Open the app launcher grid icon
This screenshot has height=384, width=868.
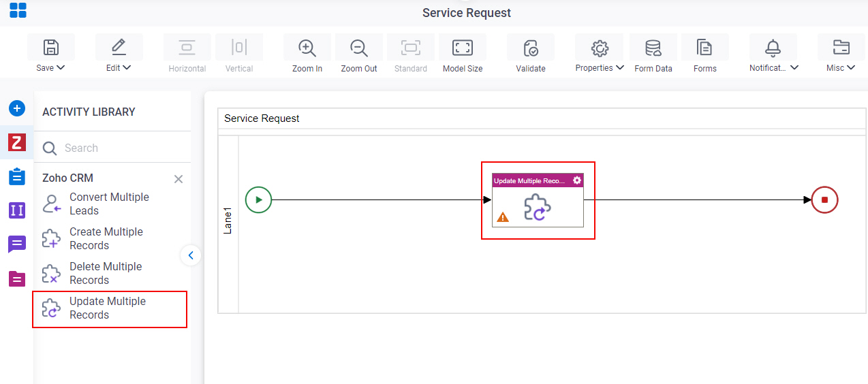tap(18, 10)
